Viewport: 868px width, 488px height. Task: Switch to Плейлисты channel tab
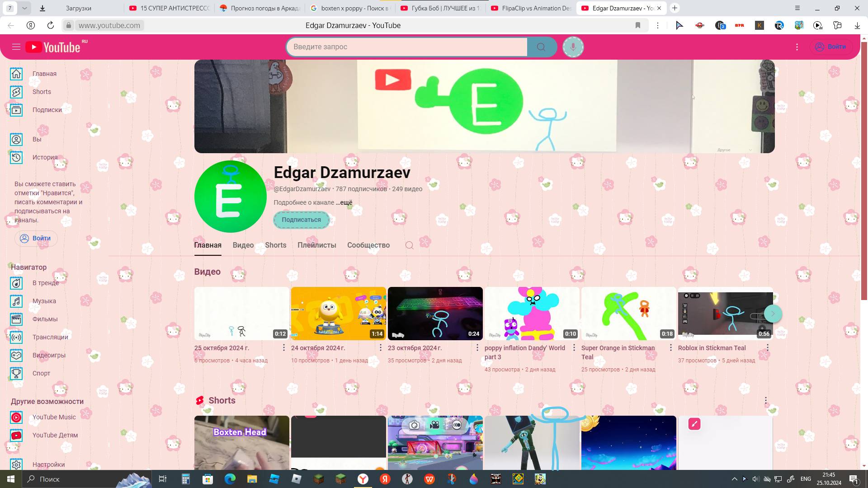pyautogui.click(x=316, y=245)
